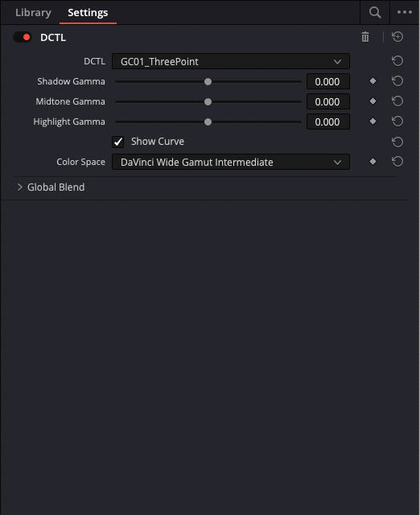Open the Color Space dropdown
This screenshot has width=420, height=515.
tap(231, 162)
